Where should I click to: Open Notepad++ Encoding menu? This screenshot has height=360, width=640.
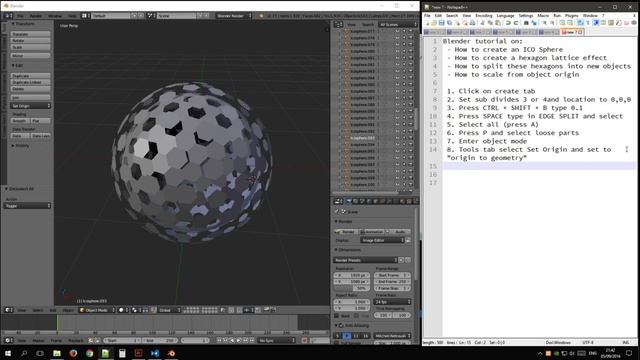click(483, 16)
